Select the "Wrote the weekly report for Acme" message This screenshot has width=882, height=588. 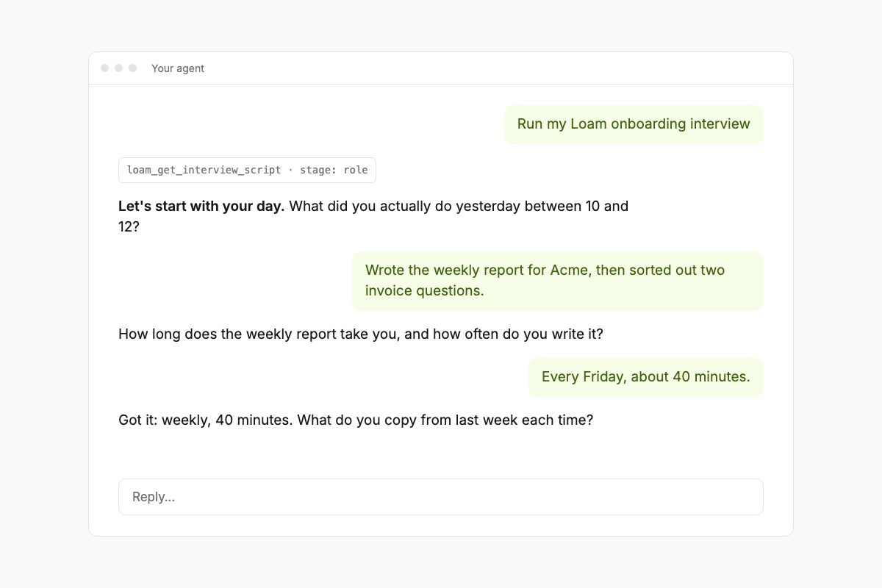pos(558,281)
